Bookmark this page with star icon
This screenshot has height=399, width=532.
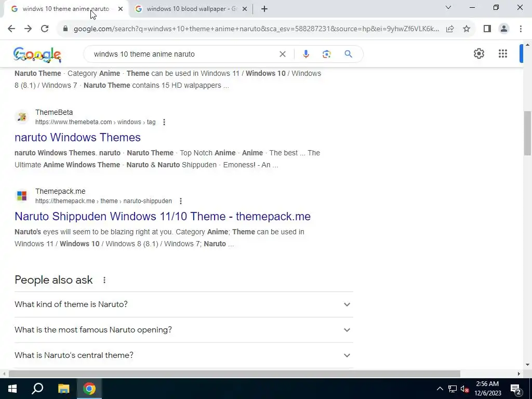pyautogui.click(x=467, y=29)
